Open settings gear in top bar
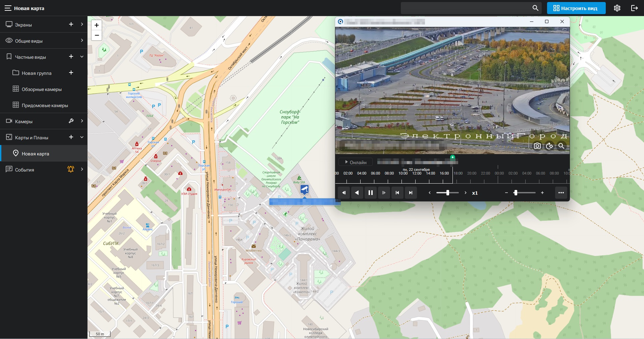The image size is (644, 339). [617, 8]
